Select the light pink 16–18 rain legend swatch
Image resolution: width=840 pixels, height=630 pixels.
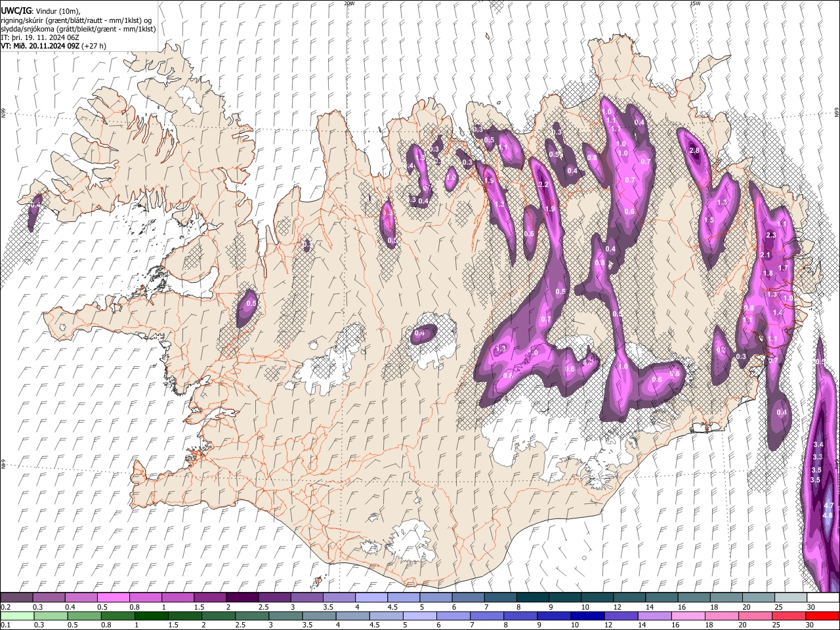pos(688,616)
